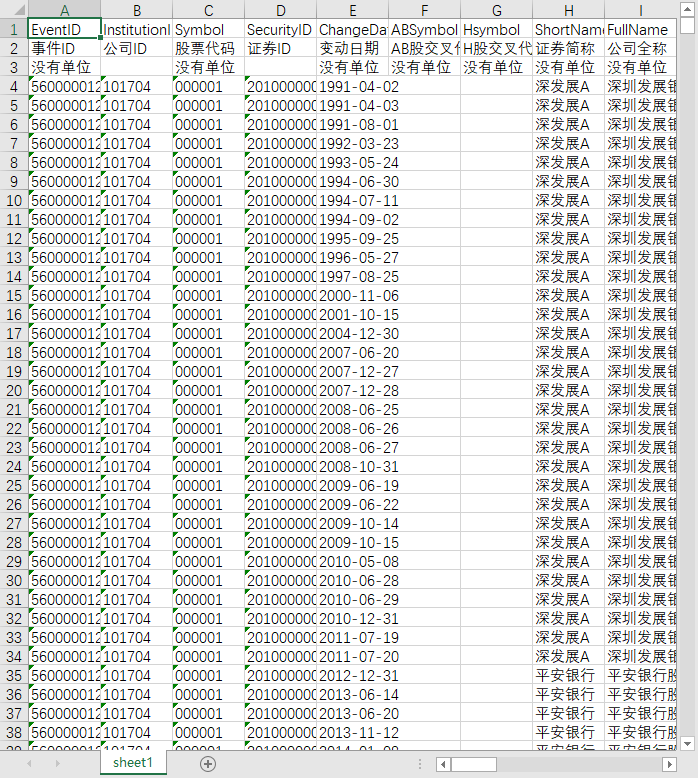Viewport: 698px width, 778px height.
Task: Select column F header
Action: tap(424, 10)
